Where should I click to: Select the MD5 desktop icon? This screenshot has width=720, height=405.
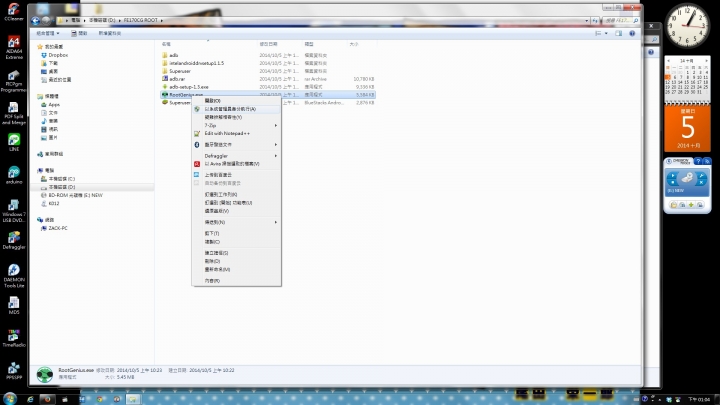[14, 305]
